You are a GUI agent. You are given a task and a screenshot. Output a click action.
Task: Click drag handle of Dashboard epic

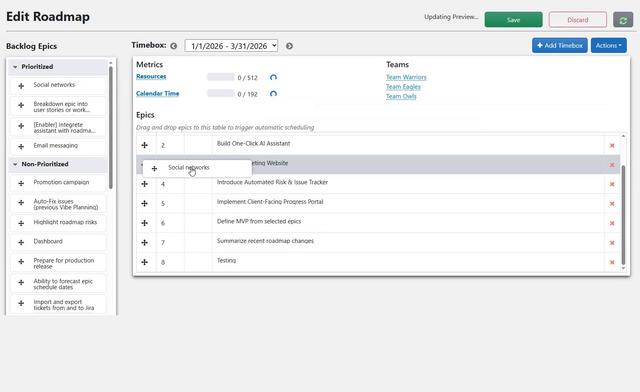coord(21,243)
